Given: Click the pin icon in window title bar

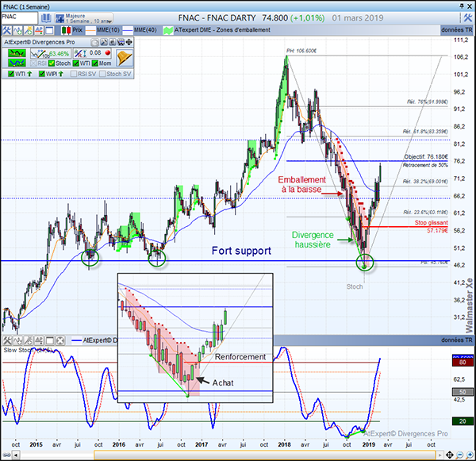Looking at the screenshot, I should point(462,6).
